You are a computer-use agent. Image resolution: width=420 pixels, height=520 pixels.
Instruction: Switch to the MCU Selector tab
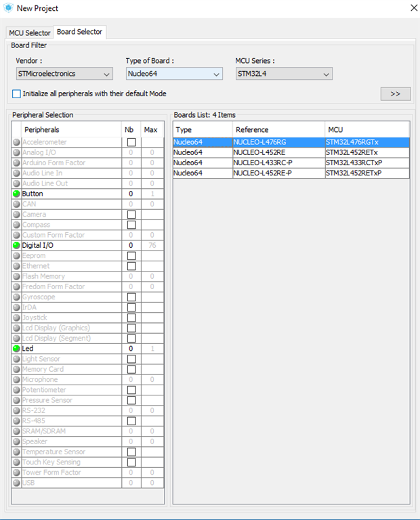pos(30,33)
